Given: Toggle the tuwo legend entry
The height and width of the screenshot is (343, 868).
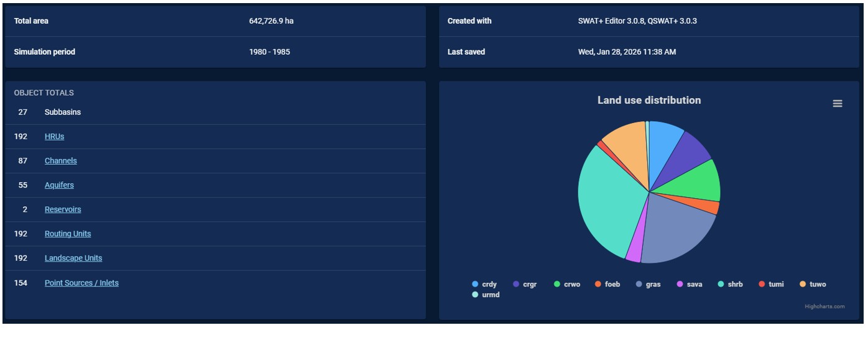Looking at the screenshot, I should pyautogui.click(x=813, y=284).
